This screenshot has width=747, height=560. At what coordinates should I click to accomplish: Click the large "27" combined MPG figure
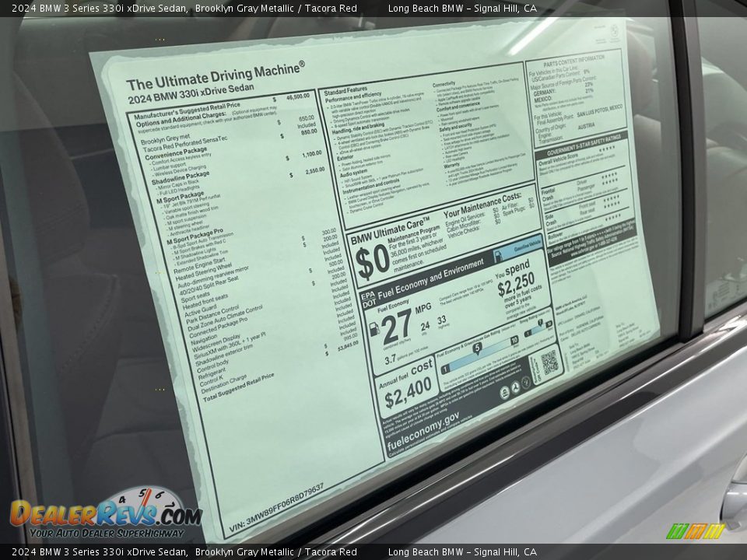396,325
